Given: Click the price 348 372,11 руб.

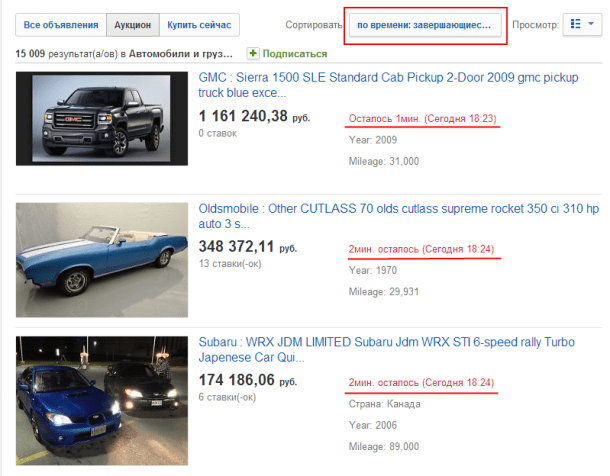Looking at the screenshot, I should click(x=248, y=246).
